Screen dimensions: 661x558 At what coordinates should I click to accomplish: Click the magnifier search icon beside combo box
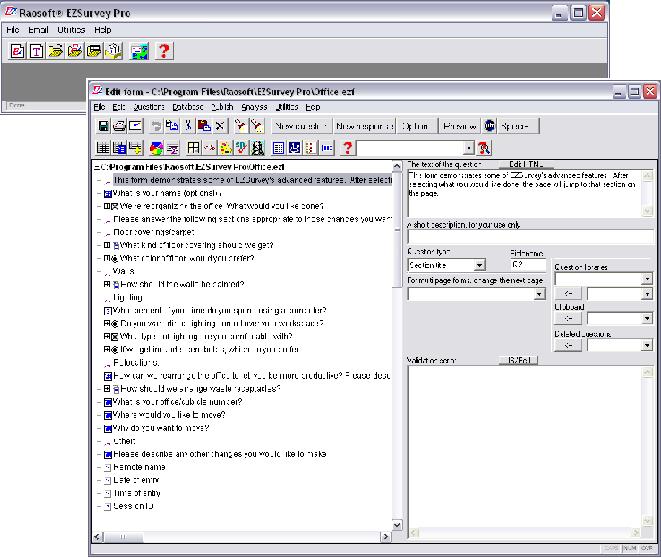tap(484, 148)
